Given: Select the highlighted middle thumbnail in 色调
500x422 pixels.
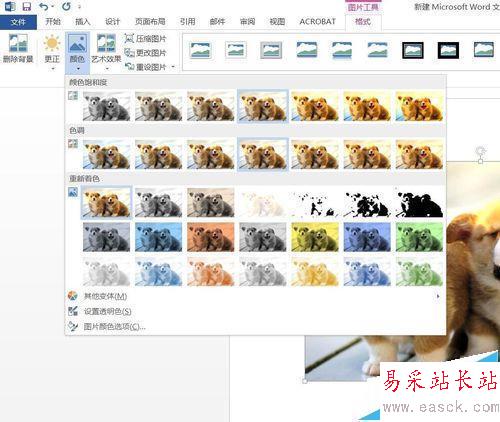Looking at the screenshot, I should [x=263, y=154].
